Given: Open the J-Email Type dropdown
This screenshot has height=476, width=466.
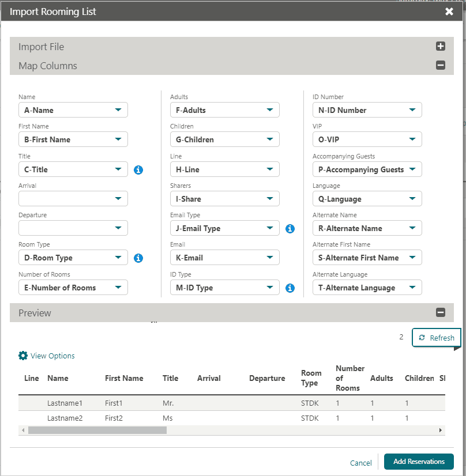Looking at the screenshot, I should [x=224, y=228].
